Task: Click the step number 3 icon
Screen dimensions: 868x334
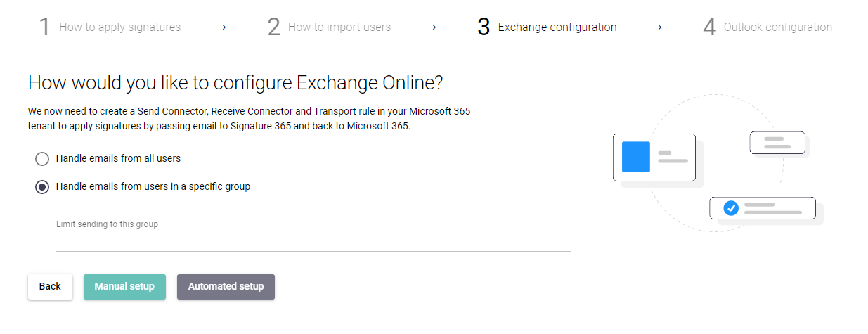Action: pyautogui.click(x=484, y=27)
